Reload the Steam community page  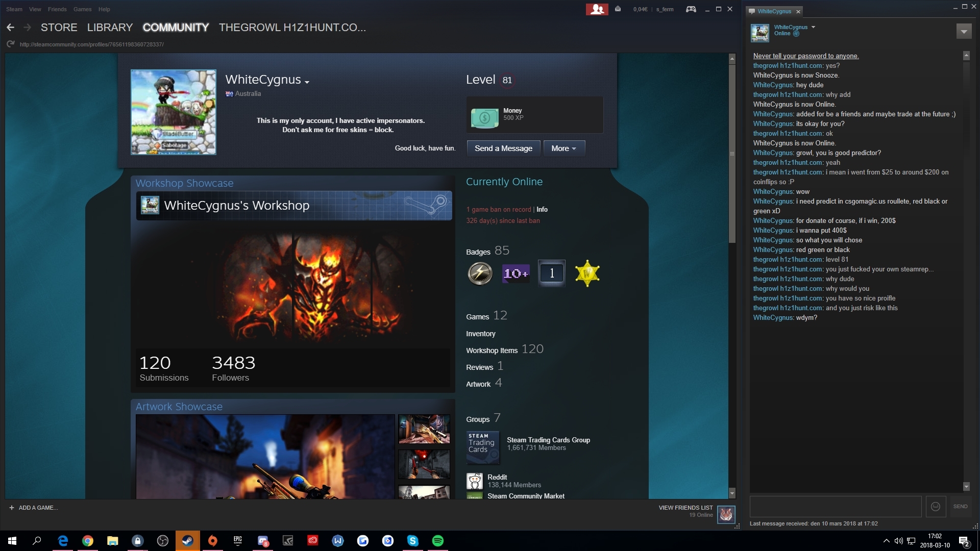[x=10, y=44]
